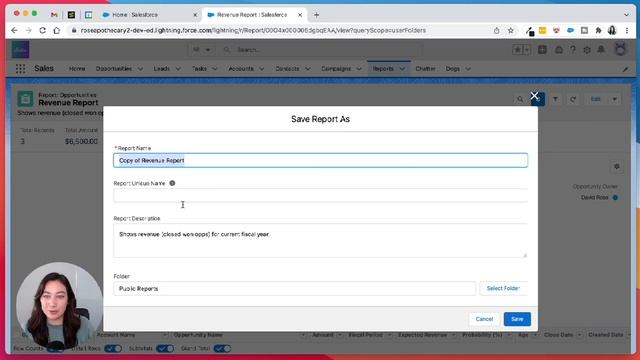
Task: Click the browser address bar URL
Action: (253, 31)
